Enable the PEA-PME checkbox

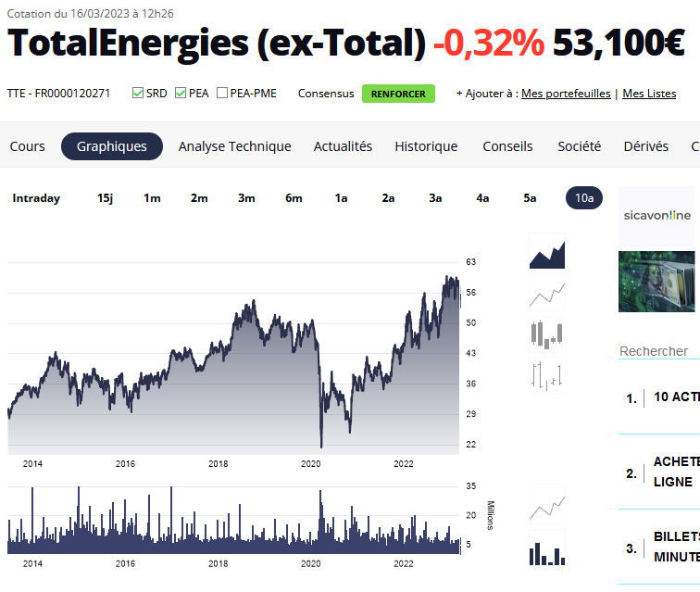coord(222,94)
